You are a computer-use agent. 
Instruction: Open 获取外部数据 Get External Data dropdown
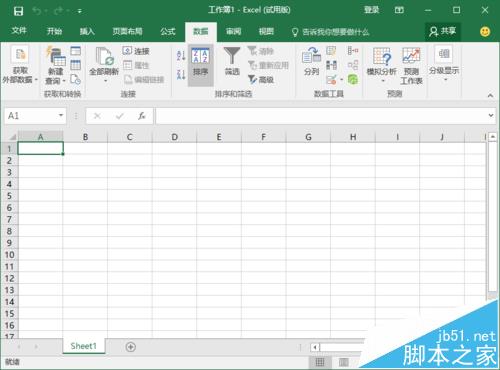pos(20,65)
